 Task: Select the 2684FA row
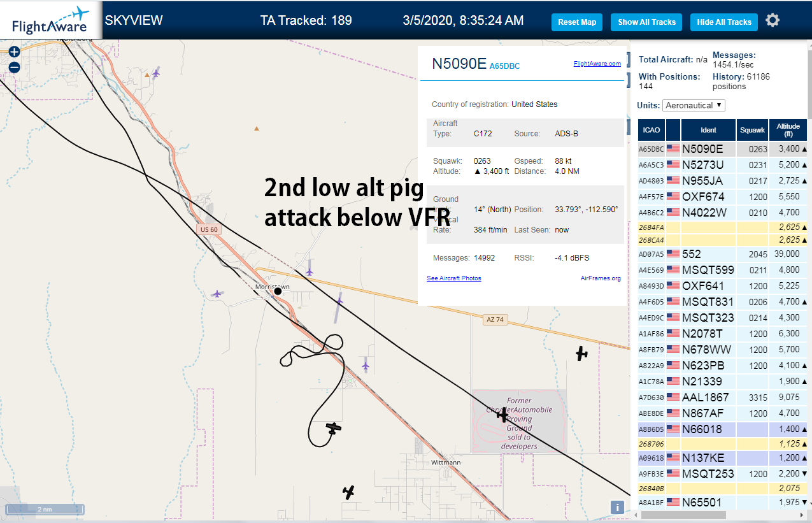click(722, 227)
